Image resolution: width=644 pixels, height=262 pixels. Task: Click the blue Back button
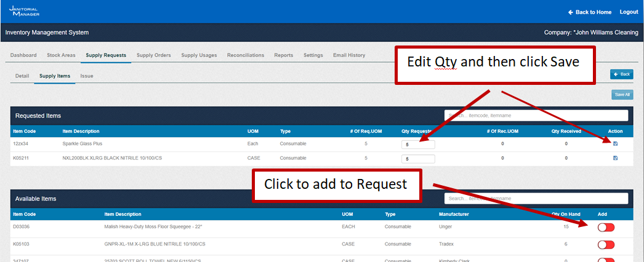(622, 74)
